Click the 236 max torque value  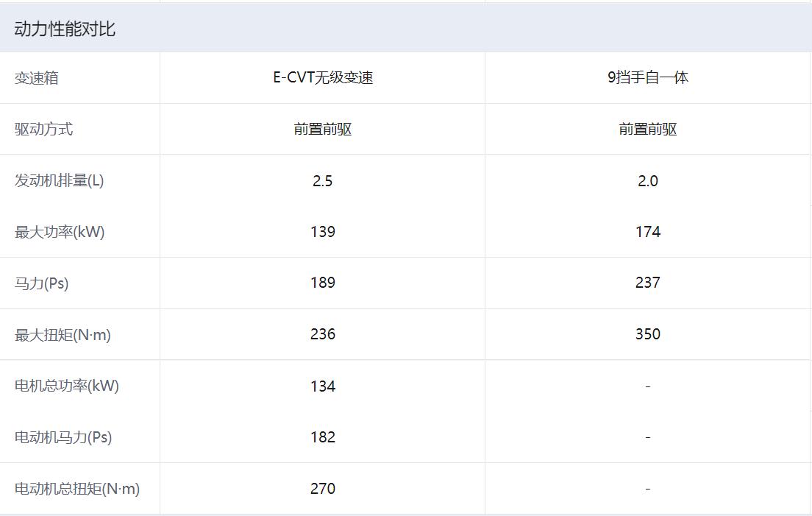[x=323, y=334]
